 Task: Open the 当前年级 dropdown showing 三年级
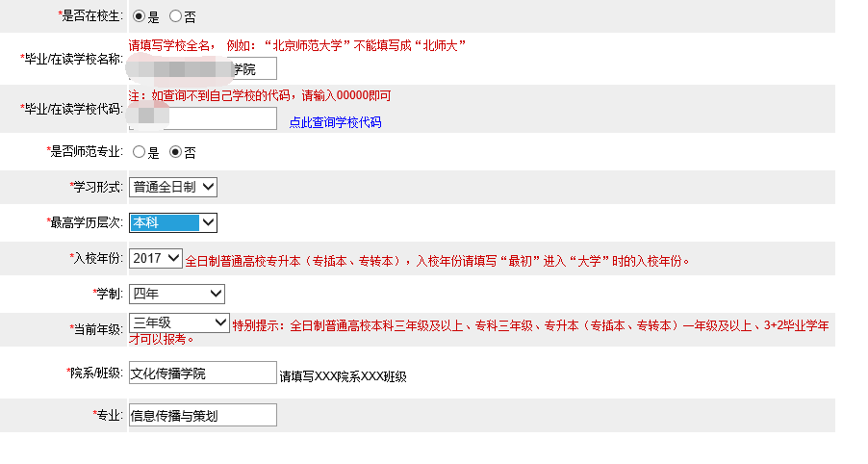coord(179,322)
